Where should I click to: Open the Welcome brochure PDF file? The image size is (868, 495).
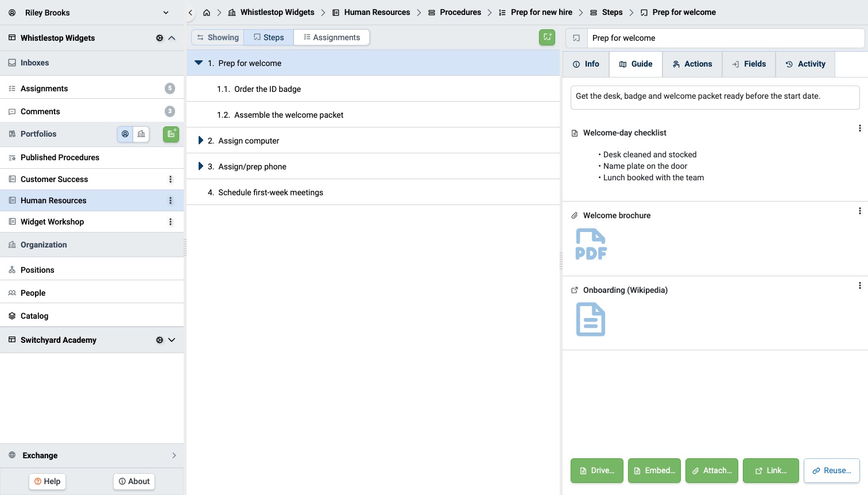[591, 244]
